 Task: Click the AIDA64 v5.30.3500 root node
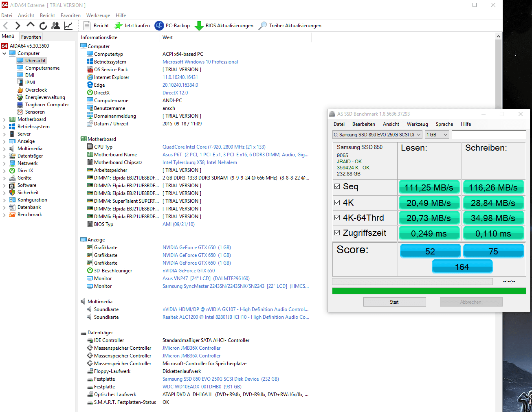click(x=29, y=46)
